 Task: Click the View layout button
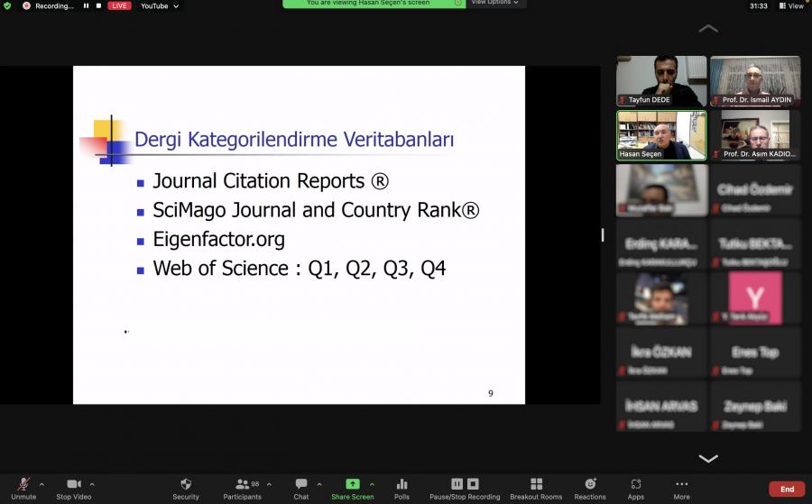pyautogui.click(x=791, y=5)
